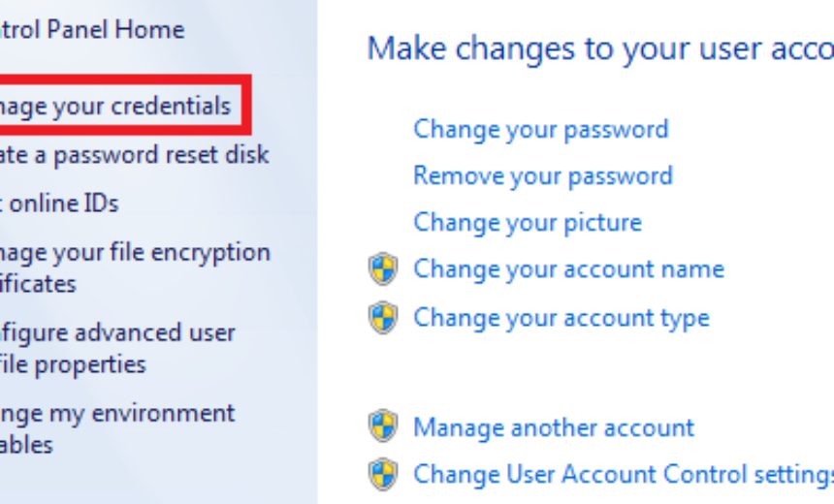The height and width of the screenshot is (504, 834).
Task: Click the shield icon beside Change your account name
Action: pyautogui.click(x=383, y=269)
